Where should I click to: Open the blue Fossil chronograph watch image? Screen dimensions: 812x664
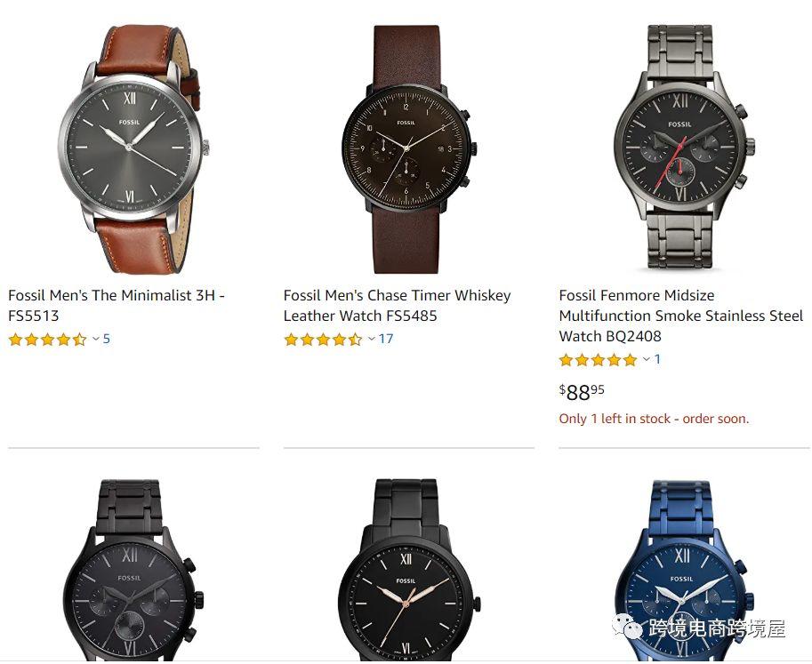tap(685, 571)
